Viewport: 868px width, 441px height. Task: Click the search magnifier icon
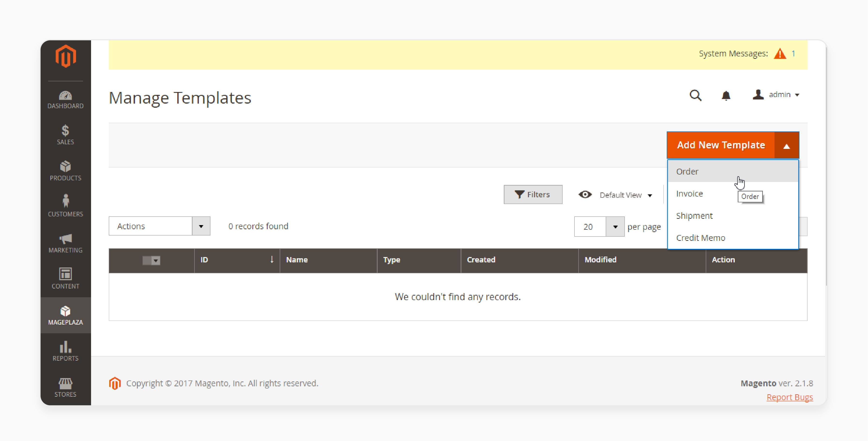click(696, 96)
